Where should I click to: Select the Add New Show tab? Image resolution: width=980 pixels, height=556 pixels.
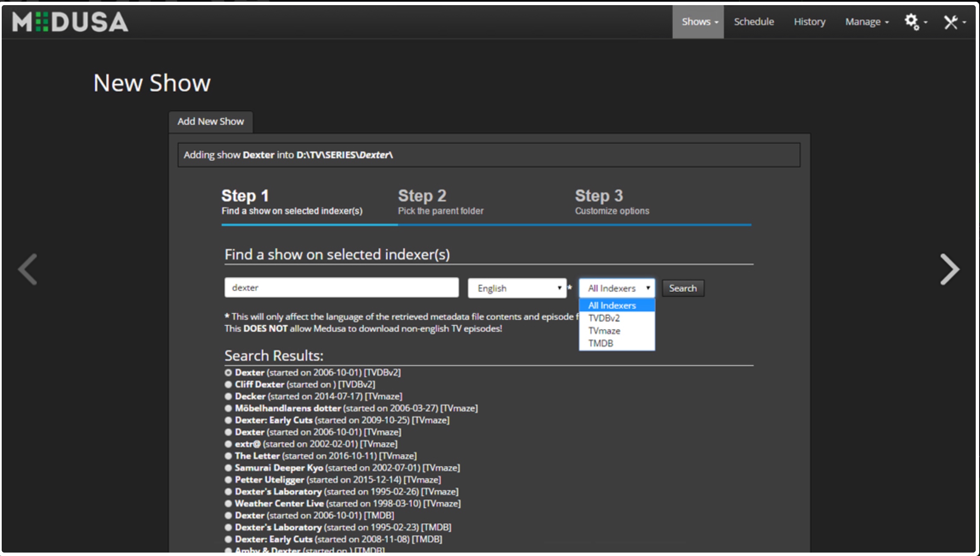click(211, 121)
